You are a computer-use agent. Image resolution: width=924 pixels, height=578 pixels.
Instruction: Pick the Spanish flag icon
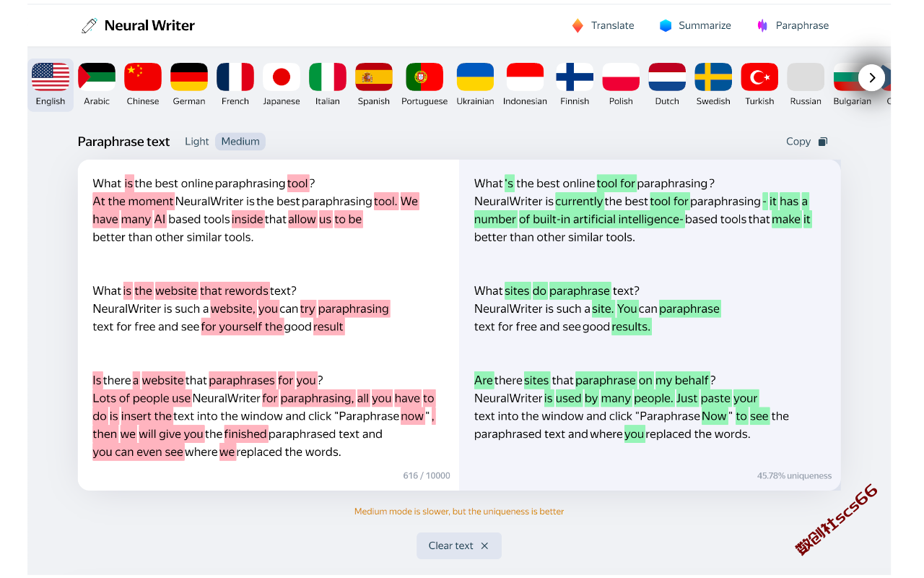tap(374, 77)
